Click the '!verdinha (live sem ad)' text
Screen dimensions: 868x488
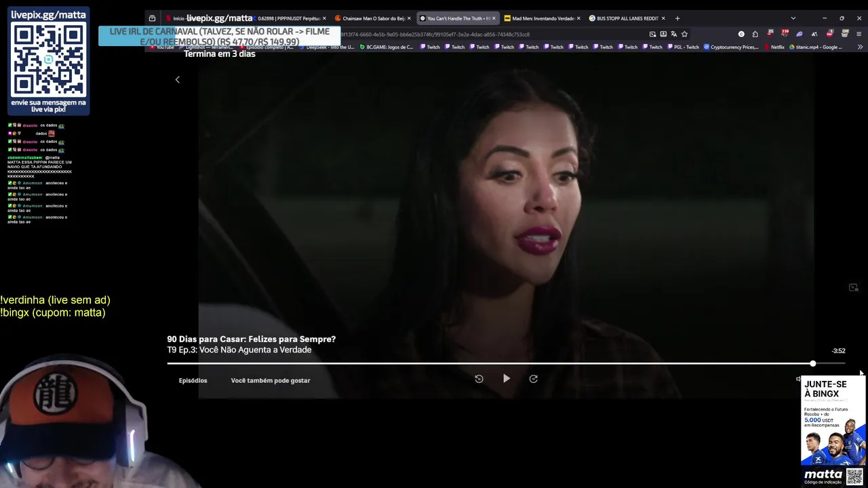point(55,300)
